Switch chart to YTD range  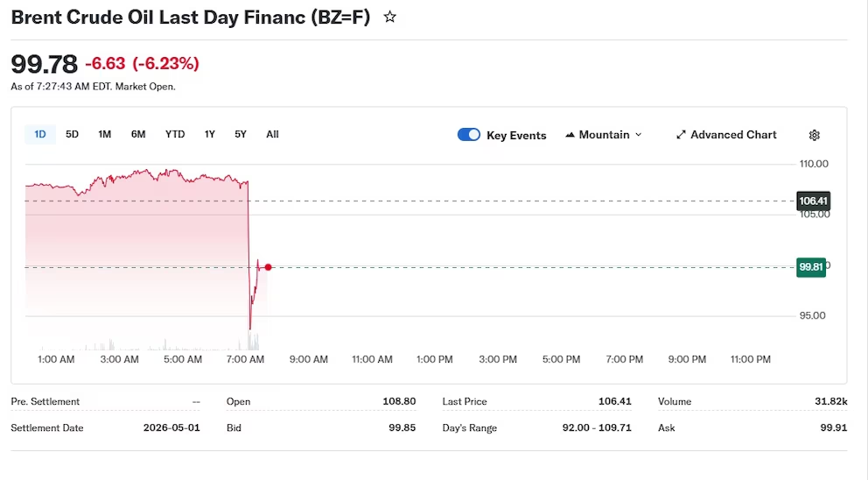175,134
